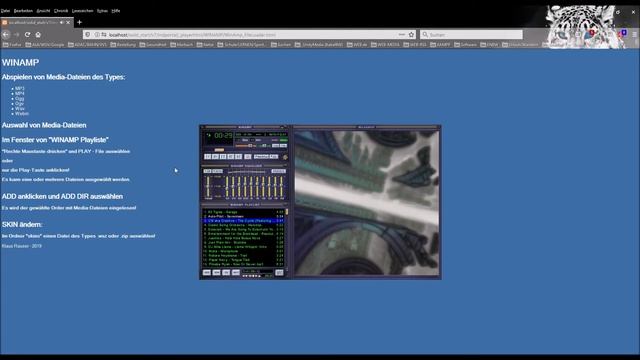The width and height of the screenshot is (640, 360).
Task: Open the Chronik menu
Action: click(61, 11)
